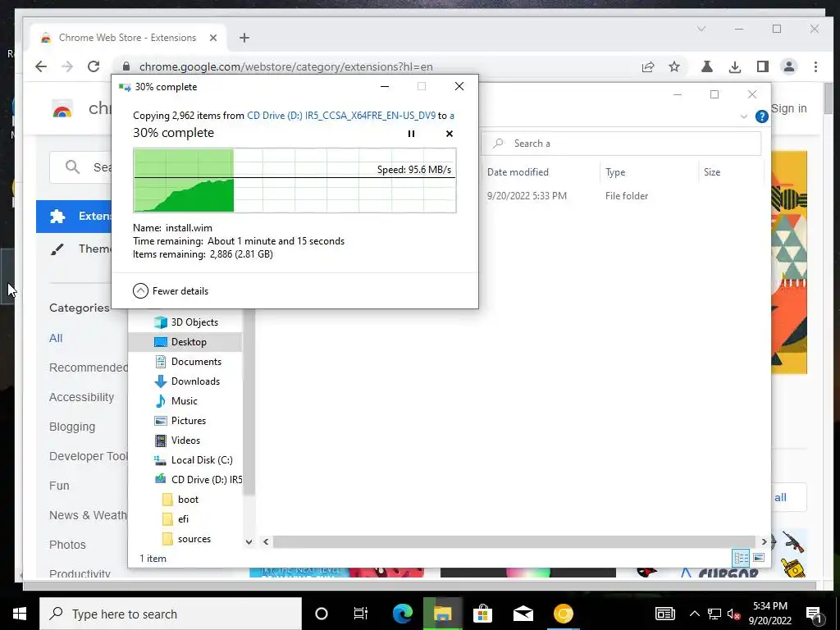Open Music folder in navigation pane
Screen dimensions: 840x630
tap(186, 400)
